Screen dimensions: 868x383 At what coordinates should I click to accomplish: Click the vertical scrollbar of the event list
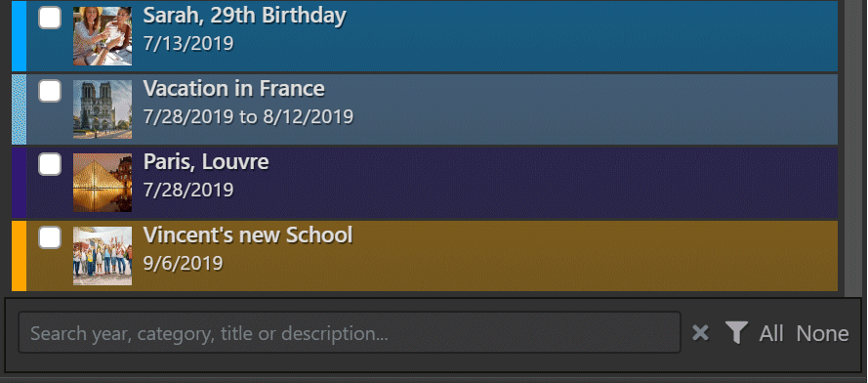click(x=852, y=147)
